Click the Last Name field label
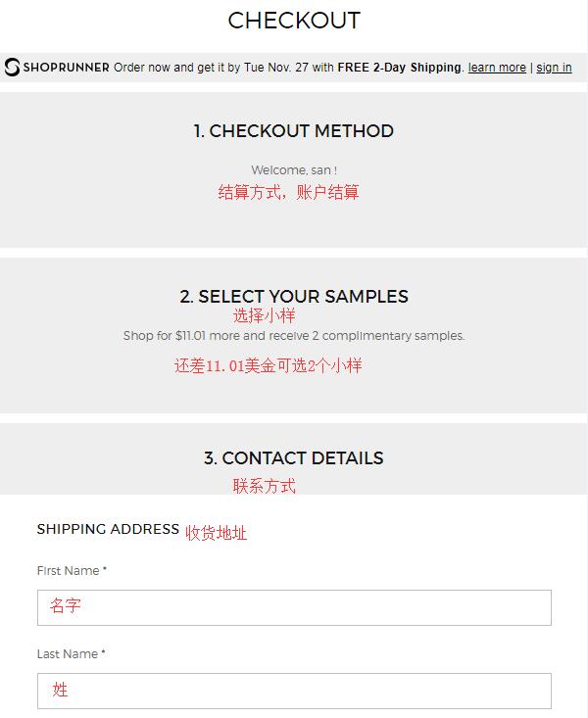588x718 pixels. coord(71,654)
